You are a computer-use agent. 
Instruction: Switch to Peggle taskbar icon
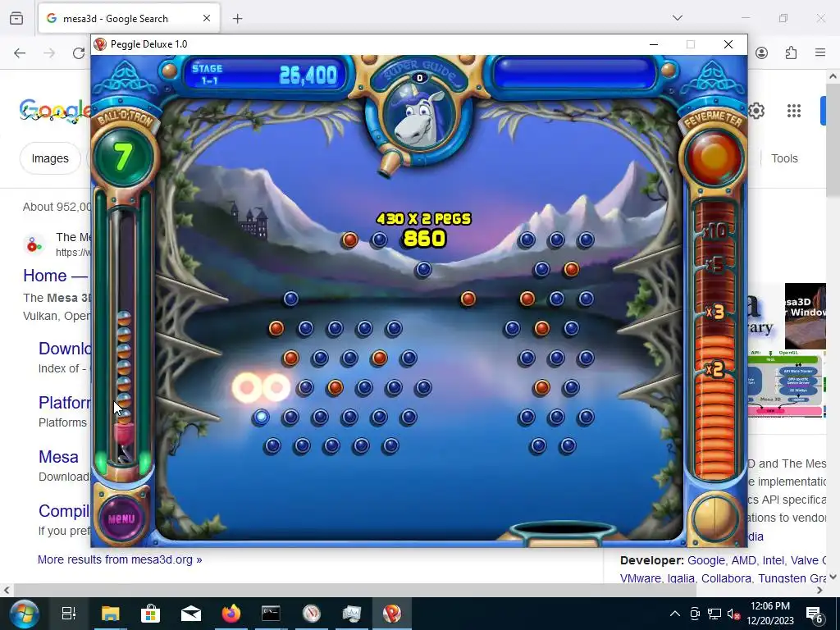pos(391,614)
